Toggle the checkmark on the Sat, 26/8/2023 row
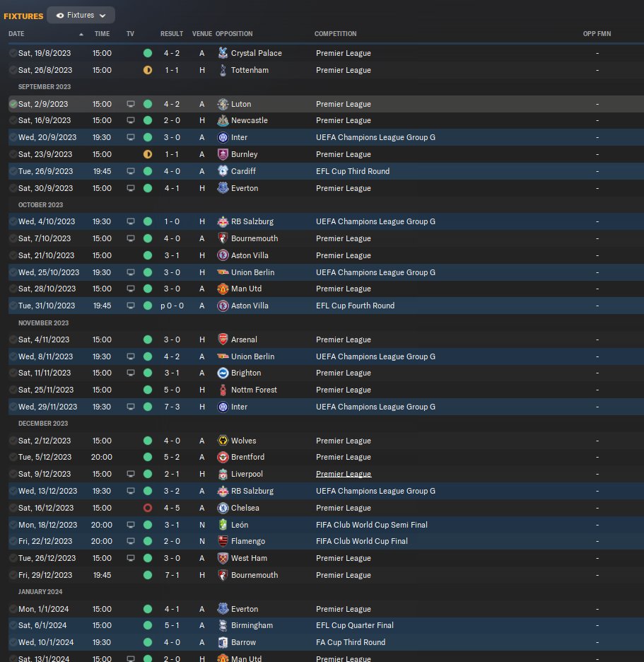 pyautogui.click(x=13, y=70)
